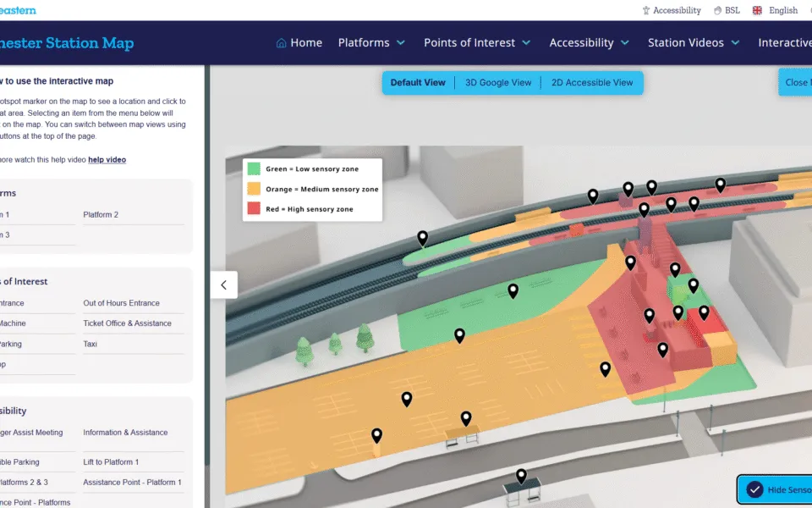
Task: Click the map marker on the bus shelter at bottom
Action: click(522, 476)
